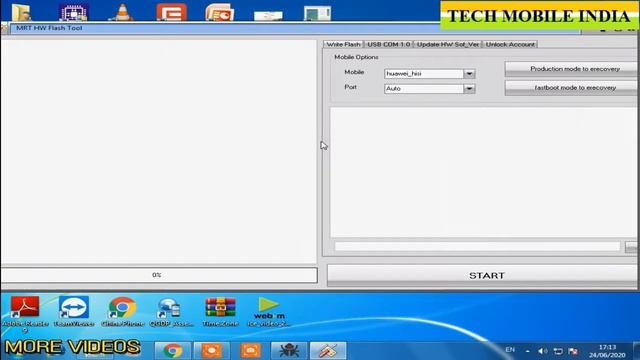Image resolution: width=640 pixels, height=360 pixels.
Task: Open TeamViewer desktop shortcut
Action: coord(74,312)
